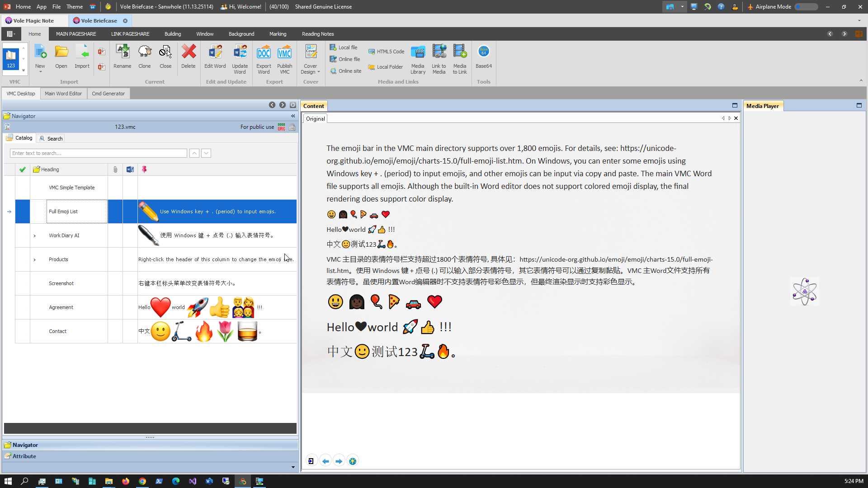Toggle the Airplane Mode switch
The image size is (868, 488).
[x=806, y=7]
